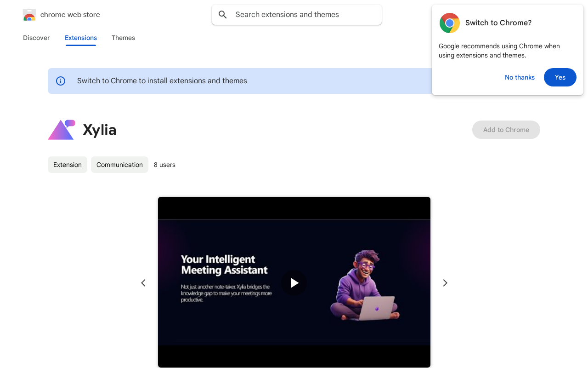Click the 'Your Intelligent Meeting Assistant' headline
The height and width of the screenshot is (368, 588).
click(x=224, y=264)
